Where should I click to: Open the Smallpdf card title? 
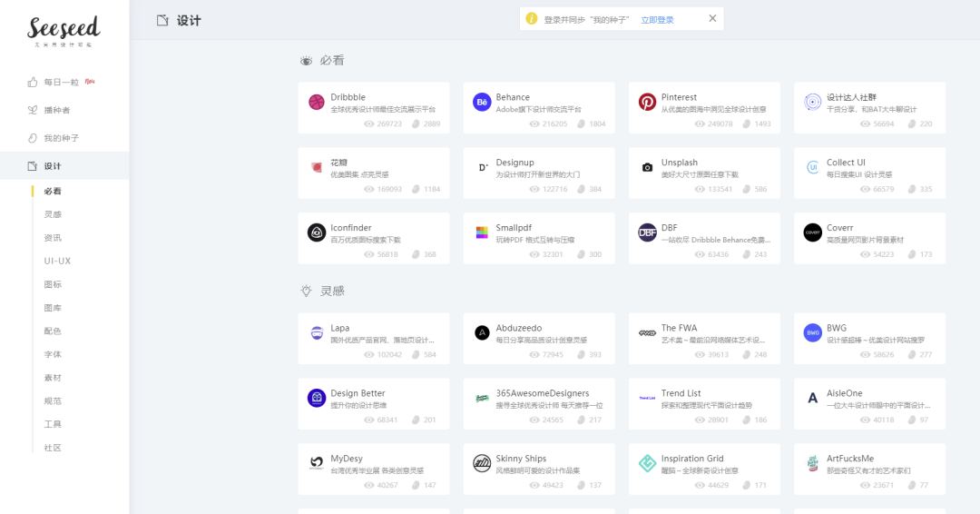[514, 228]
